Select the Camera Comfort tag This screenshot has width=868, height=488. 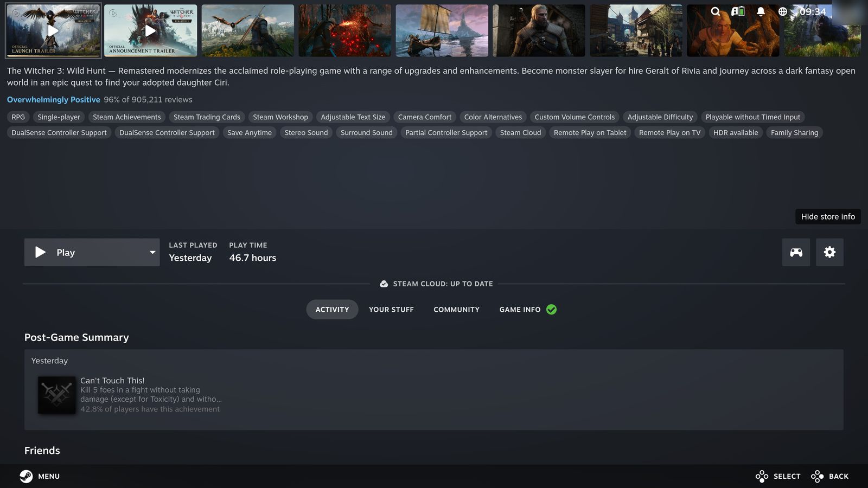(x=424, y=117)
